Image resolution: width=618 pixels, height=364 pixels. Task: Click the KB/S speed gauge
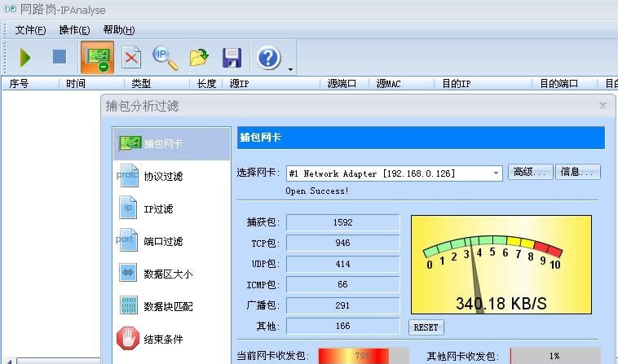tap(501, 265)
